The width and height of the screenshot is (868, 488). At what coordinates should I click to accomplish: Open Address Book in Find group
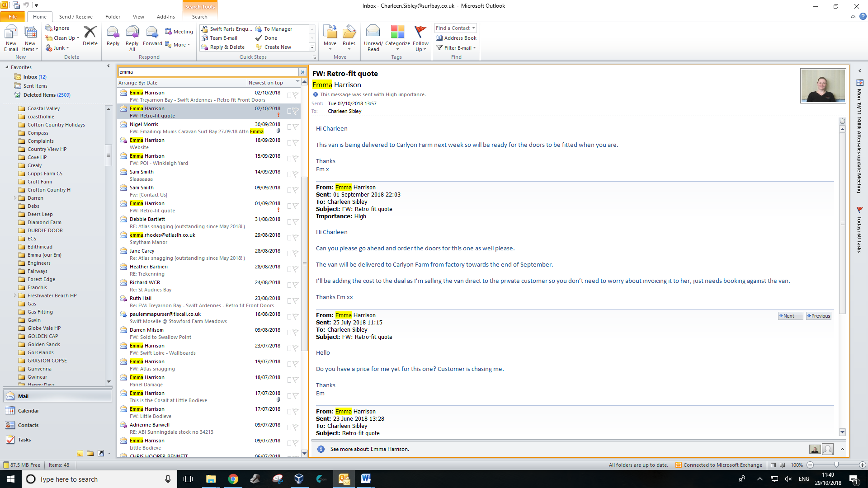pos(456,38)
